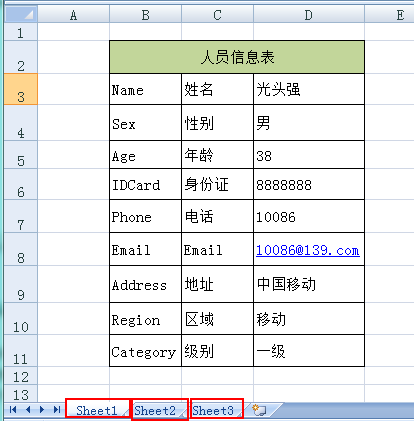
Task: Select row 11 header
Action: [21, 351]
